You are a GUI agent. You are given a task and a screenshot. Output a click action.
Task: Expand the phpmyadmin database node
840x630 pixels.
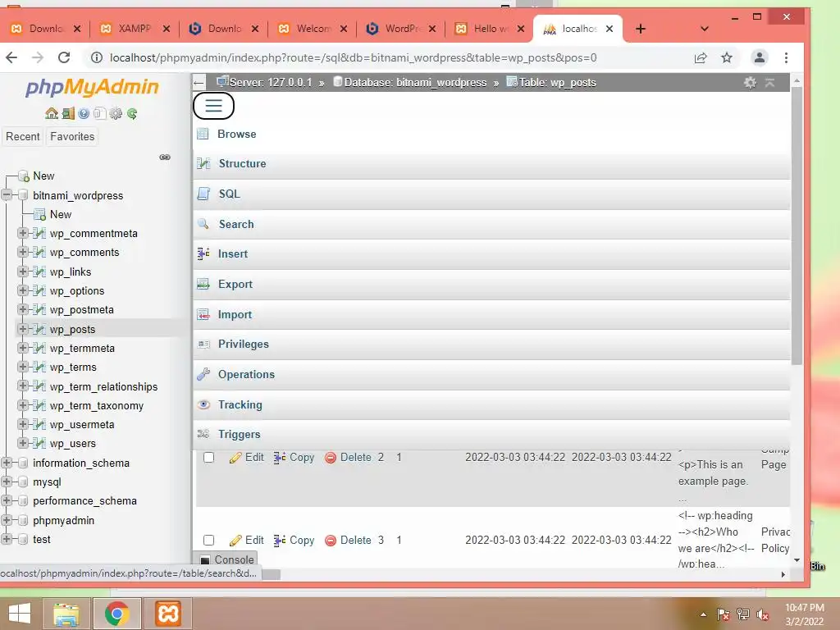[7, 519]
